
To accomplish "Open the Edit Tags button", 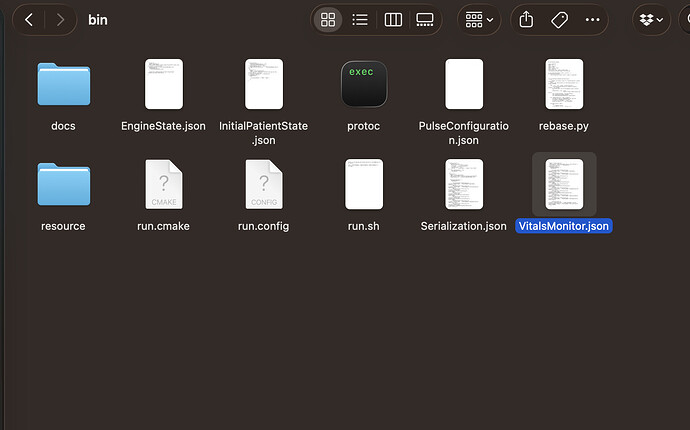I will pos(559,19).
